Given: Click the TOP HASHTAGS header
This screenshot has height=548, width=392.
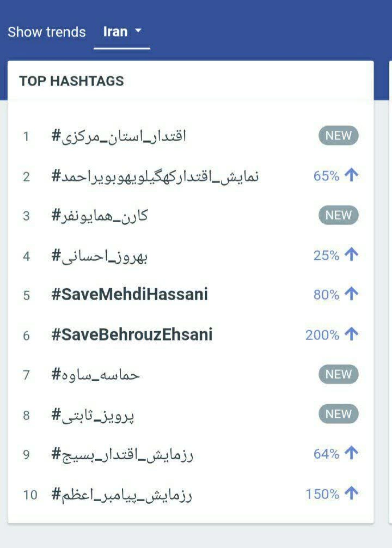Looking at the screenshot, I should pos(72,81).
